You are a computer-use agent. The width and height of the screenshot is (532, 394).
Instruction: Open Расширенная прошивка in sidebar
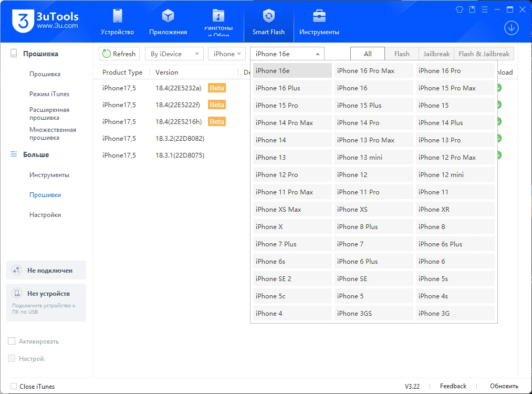49,113
